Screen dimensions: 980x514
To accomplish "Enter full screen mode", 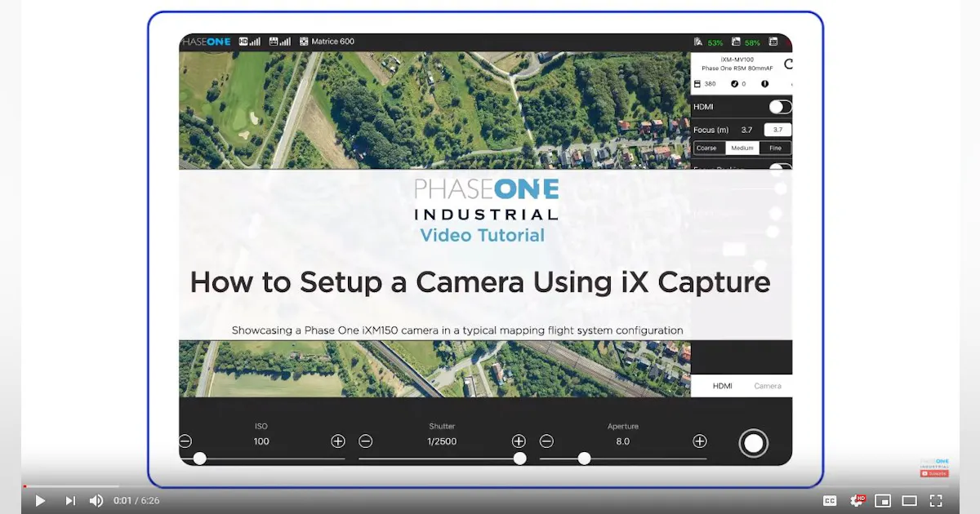I will pyautogui.click(x=936, y=500).
